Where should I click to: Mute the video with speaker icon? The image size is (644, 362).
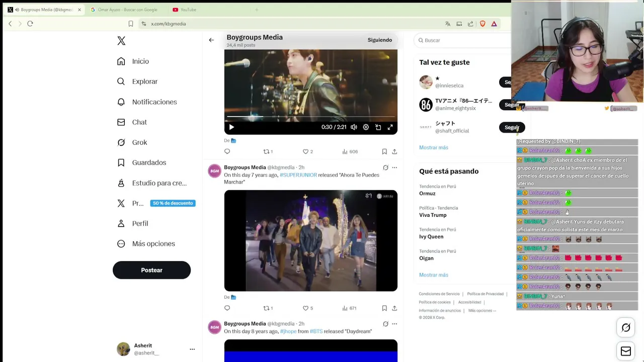click(354, 127)
